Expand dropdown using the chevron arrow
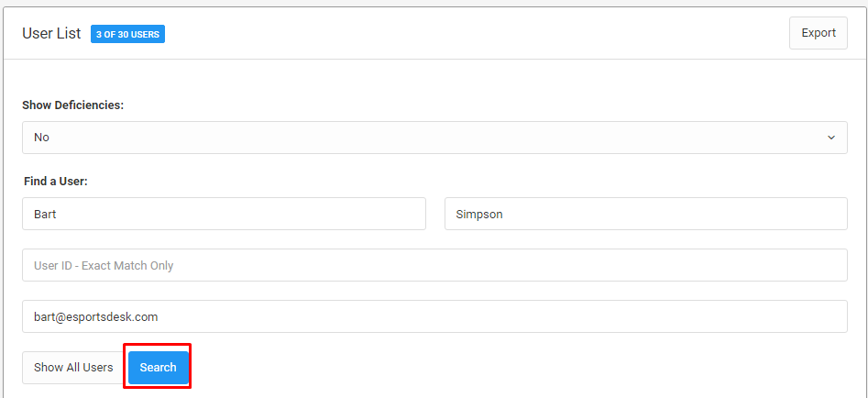Viewport: 868px width, 398px height. (831, 138)
